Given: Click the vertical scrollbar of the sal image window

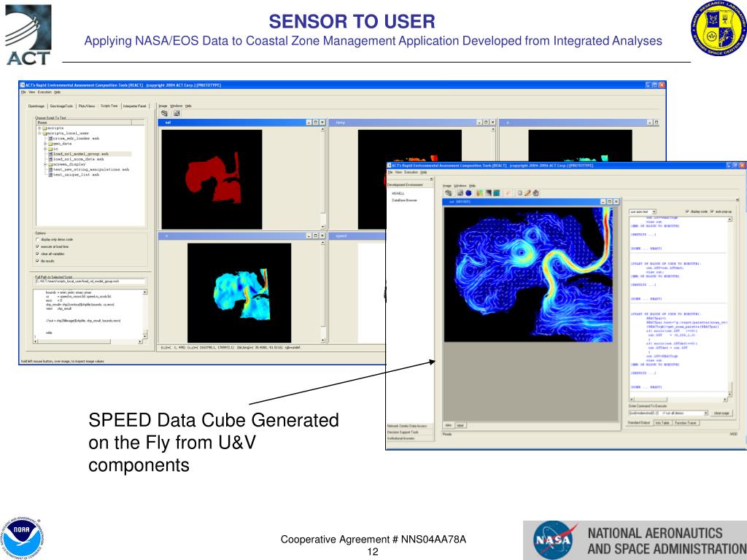Looking at the screenshot, I should tap(323, 179).
